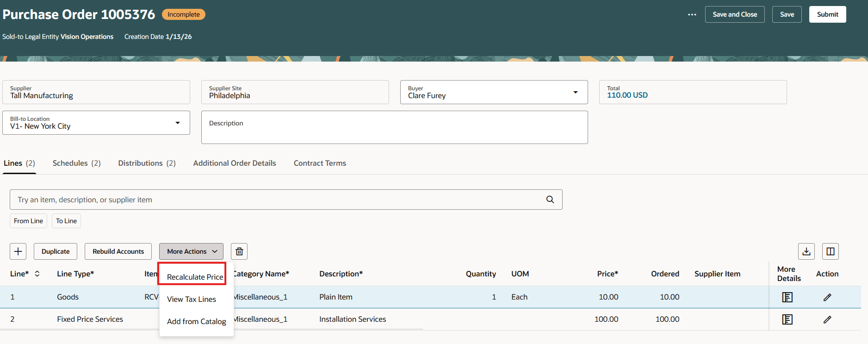This screenshot has width=868, height=344.
Task: Edit the Installation Services line with pencil
Action: pos(827,319)
